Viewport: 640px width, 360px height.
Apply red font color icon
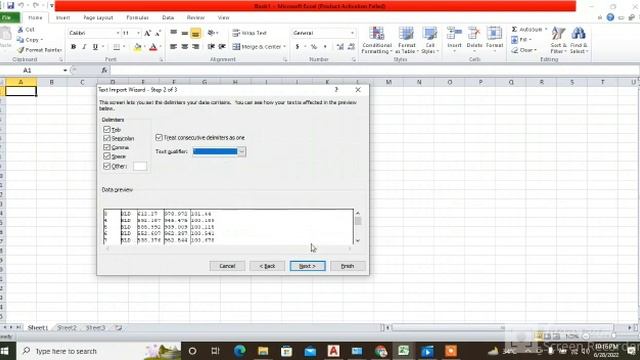click(x=153, y=47)
